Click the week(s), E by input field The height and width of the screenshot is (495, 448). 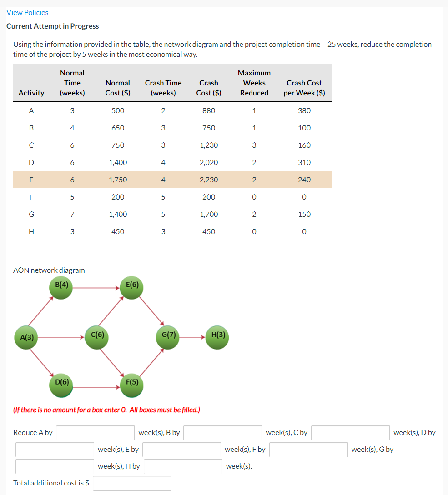tap(181, 450)
